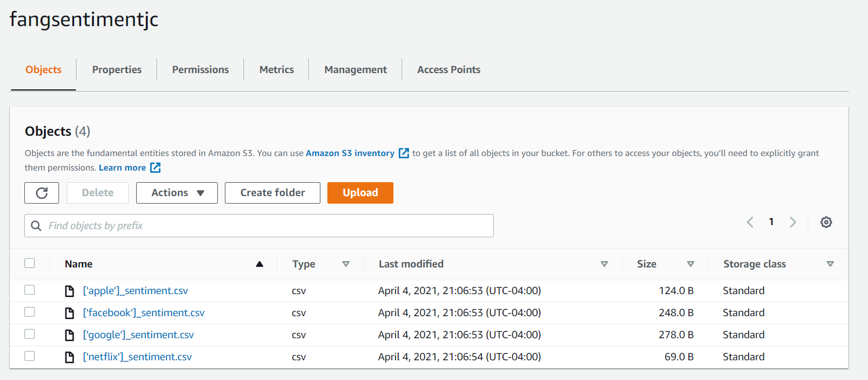Click the Create folder button
Viewport: 868px width, 380px height.
(272, 193)
